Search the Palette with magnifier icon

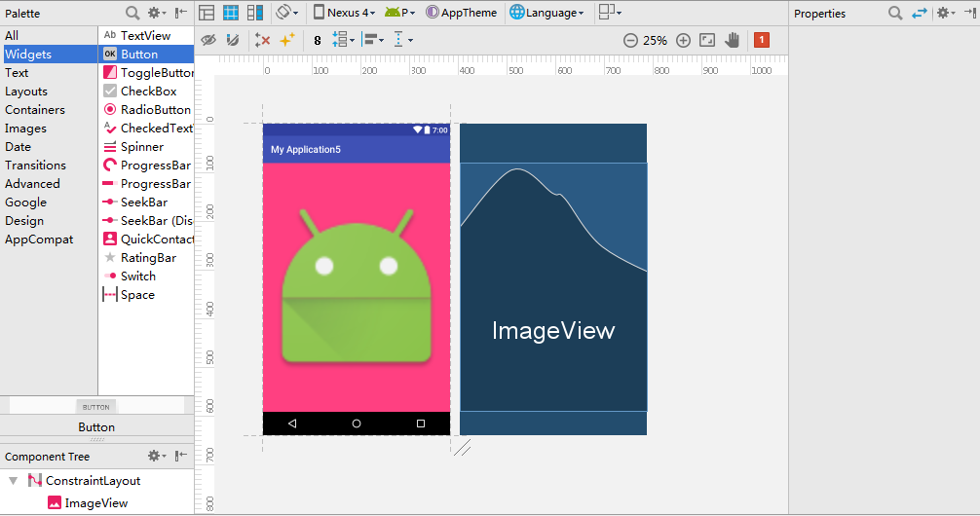132,13
